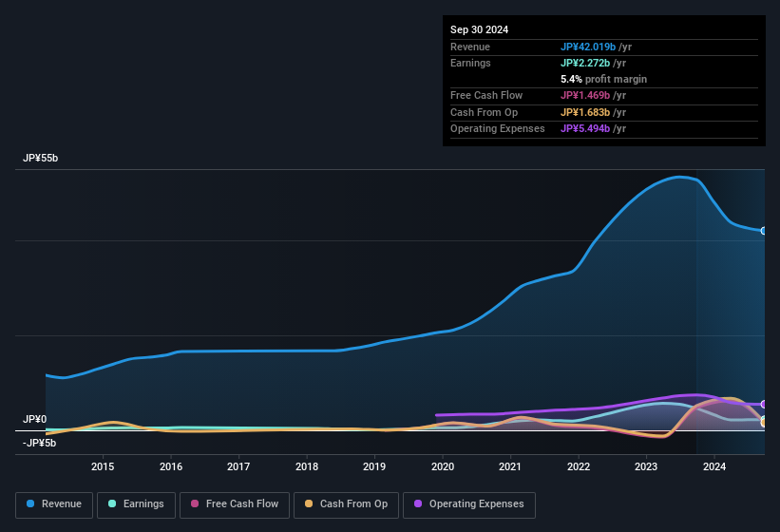Toggle the Earnings series legend button
Image resolution: width=780 pixels, height=532 pixels.
(136, 505)
